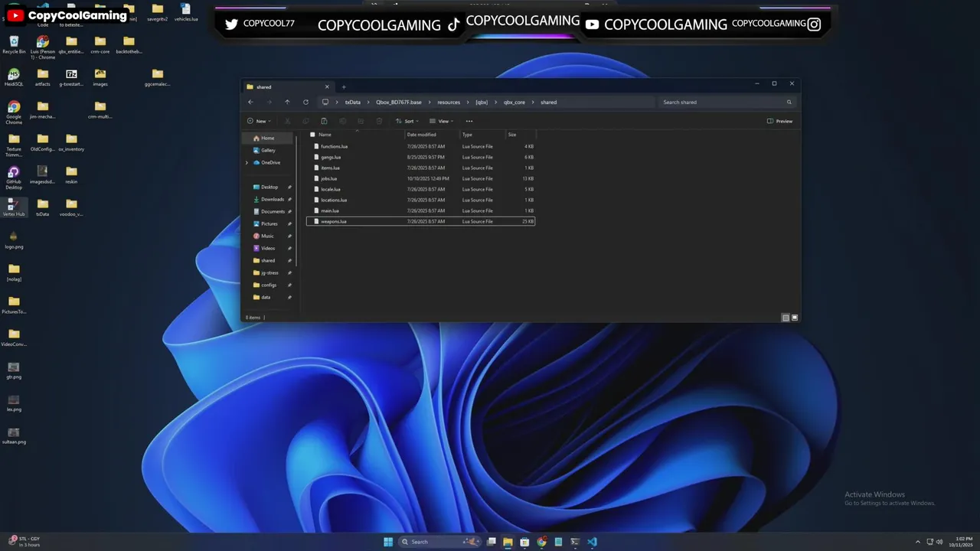
Task: Expand the OneDrive tree node
Action: click(247, 162)
